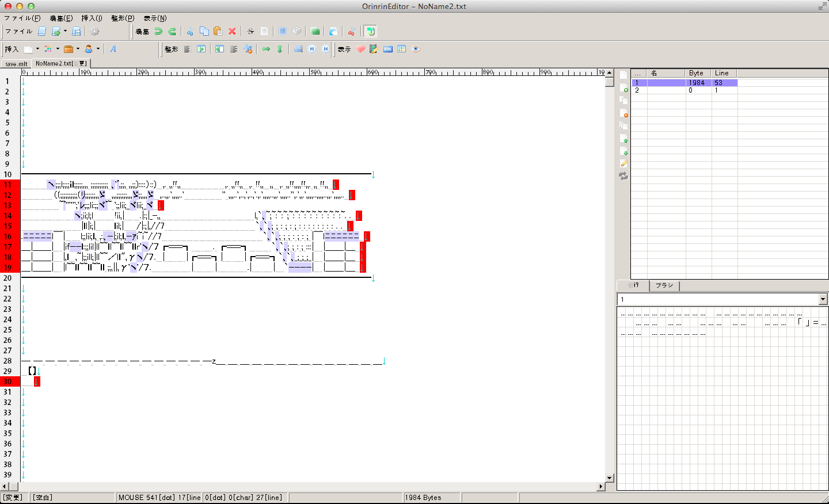
Task: Click the HTML export icon
Action: [x=388, y=49]
